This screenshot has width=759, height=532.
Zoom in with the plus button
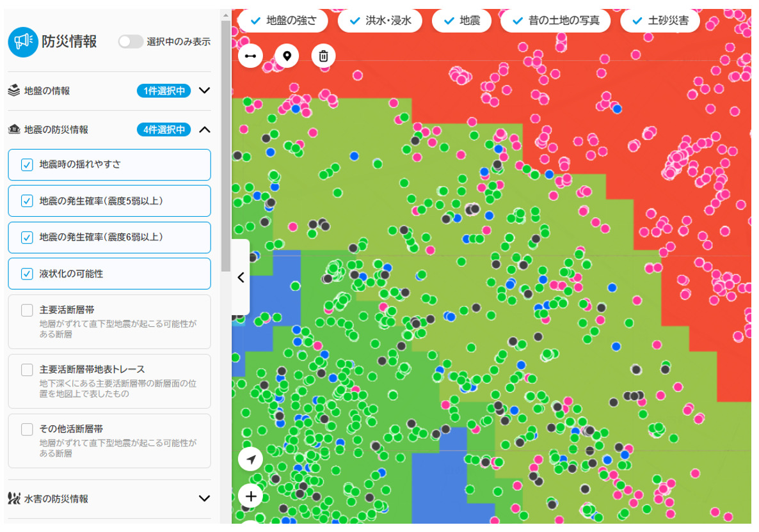tap(251, 496)
